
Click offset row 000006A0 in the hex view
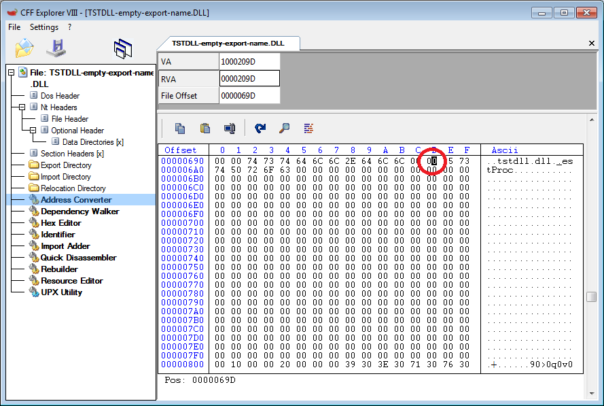[x=182, y=170]
